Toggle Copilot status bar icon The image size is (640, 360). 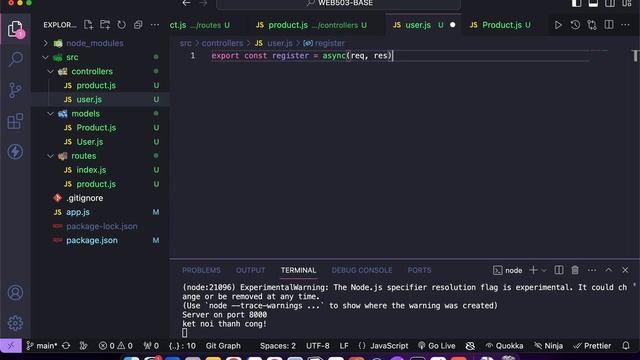(470, 346)
